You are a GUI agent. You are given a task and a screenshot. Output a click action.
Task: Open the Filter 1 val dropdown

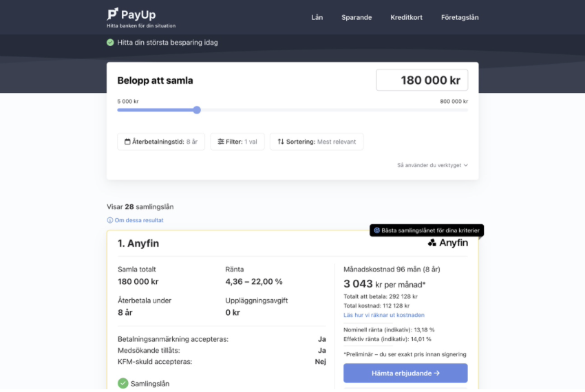point(237,142)
